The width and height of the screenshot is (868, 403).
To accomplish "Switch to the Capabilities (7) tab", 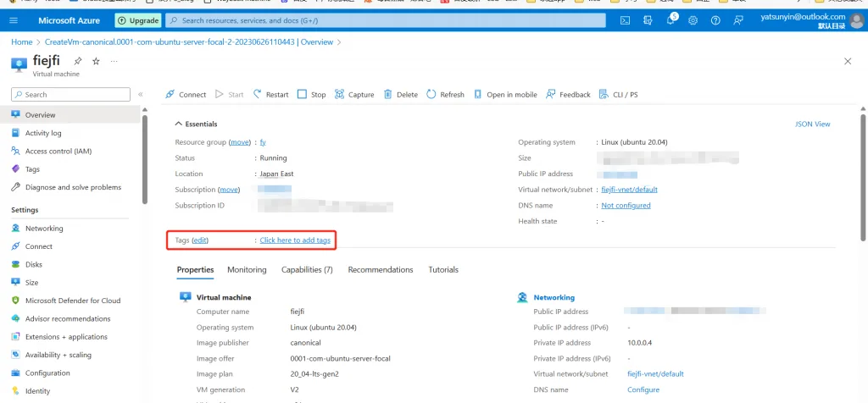I will point(307,270).
